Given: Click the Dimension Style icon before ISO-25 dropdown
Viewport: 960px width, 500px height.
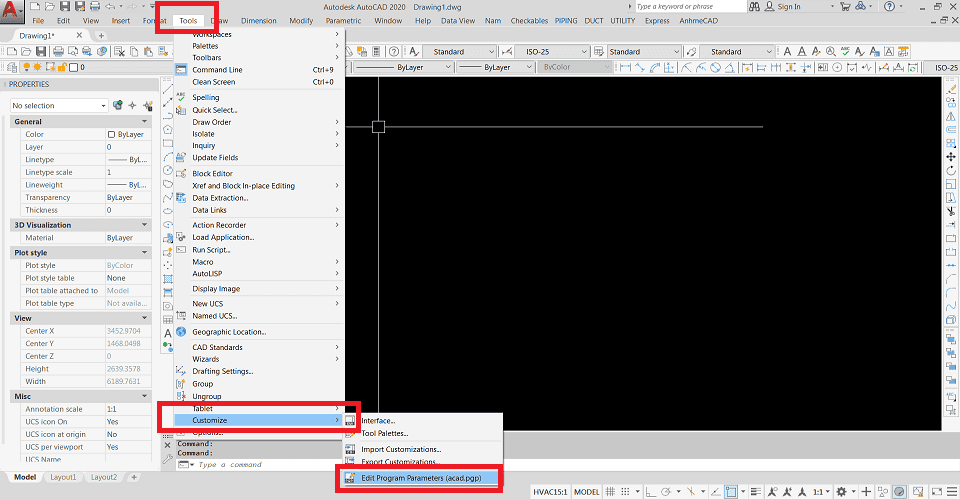Looking at the screenshot, I should 506,51.
